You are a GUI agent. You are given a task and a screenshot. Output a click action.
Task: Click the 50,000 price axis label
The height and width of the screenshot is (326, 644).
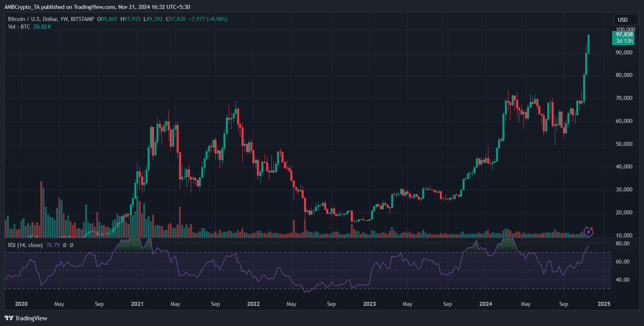click(x=624, y=144)
